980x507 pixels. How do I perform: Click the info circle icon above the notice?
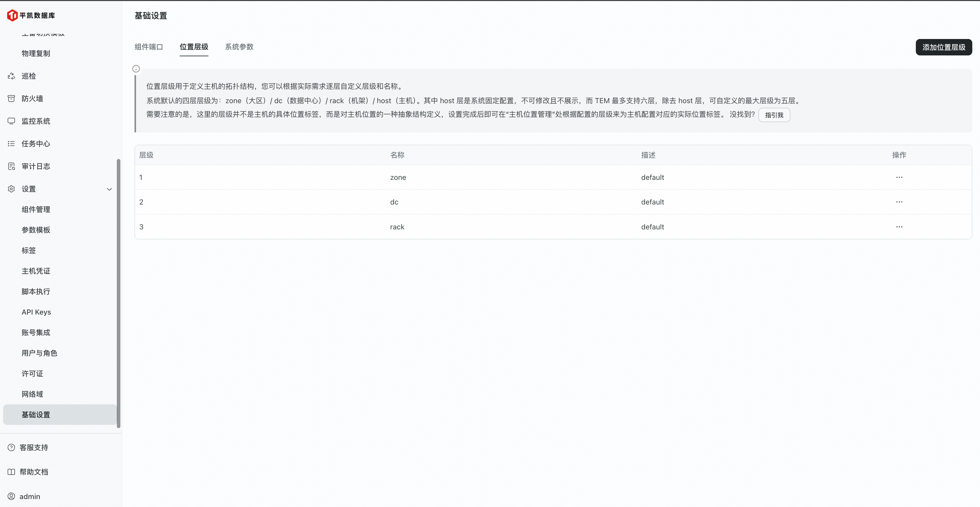coord(136,69)
